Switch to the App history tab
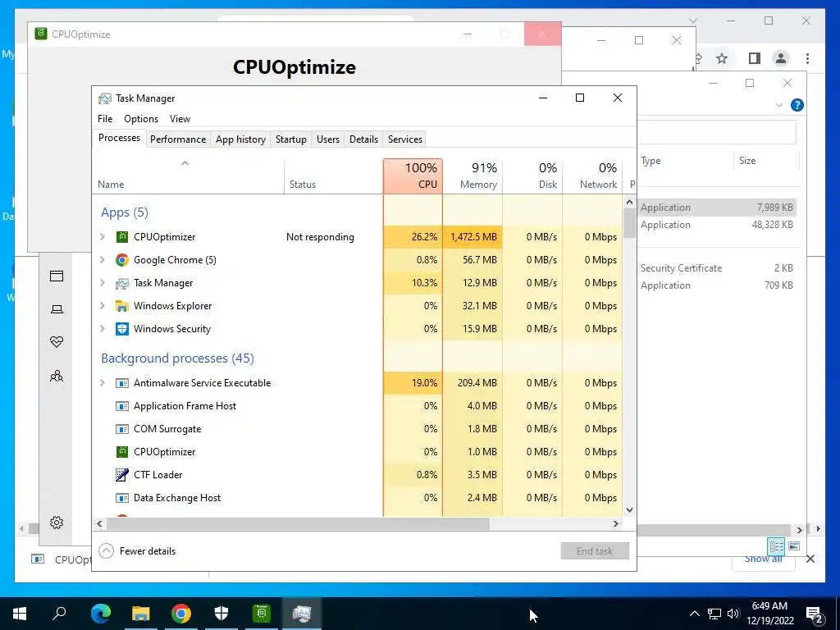This screenshot has width=840, height=630. (x=240, y=139)
